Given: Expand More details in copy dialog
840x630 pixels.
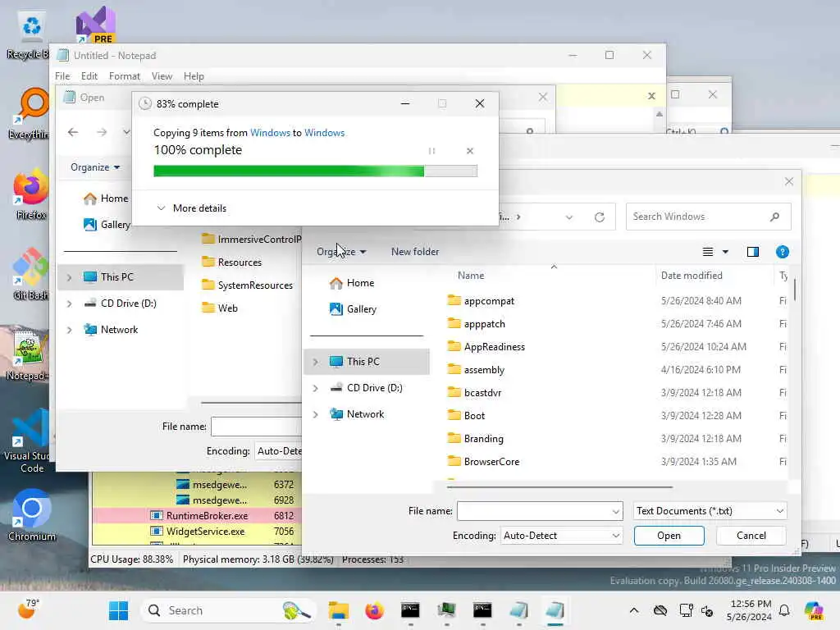Looking at the screenshot, I should [x=192, y=208].
